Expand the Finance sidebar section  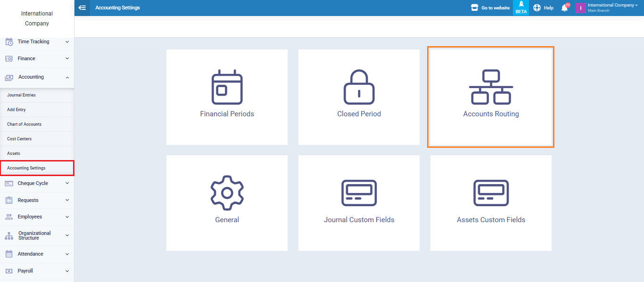pos(37,59)
